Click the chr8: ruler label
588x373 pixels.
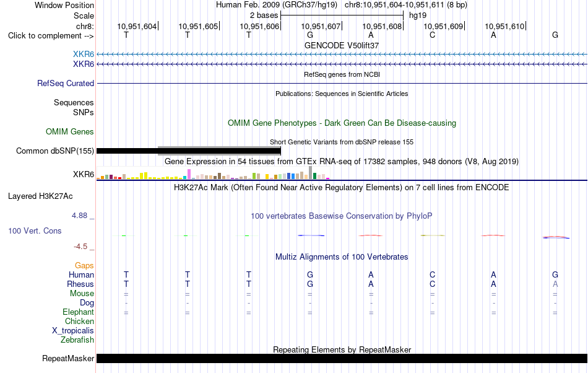85,26
